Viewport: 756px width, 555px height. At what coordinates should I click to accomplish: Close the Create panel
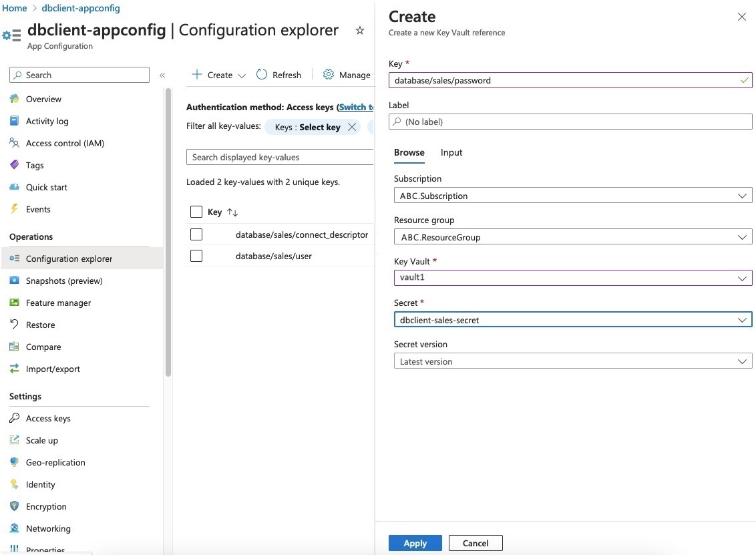pos(741,17)
